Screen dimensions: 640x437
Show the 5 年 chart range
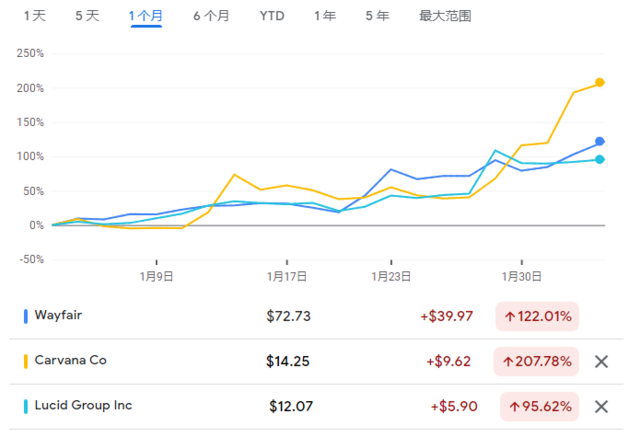[x=377, y=16]
